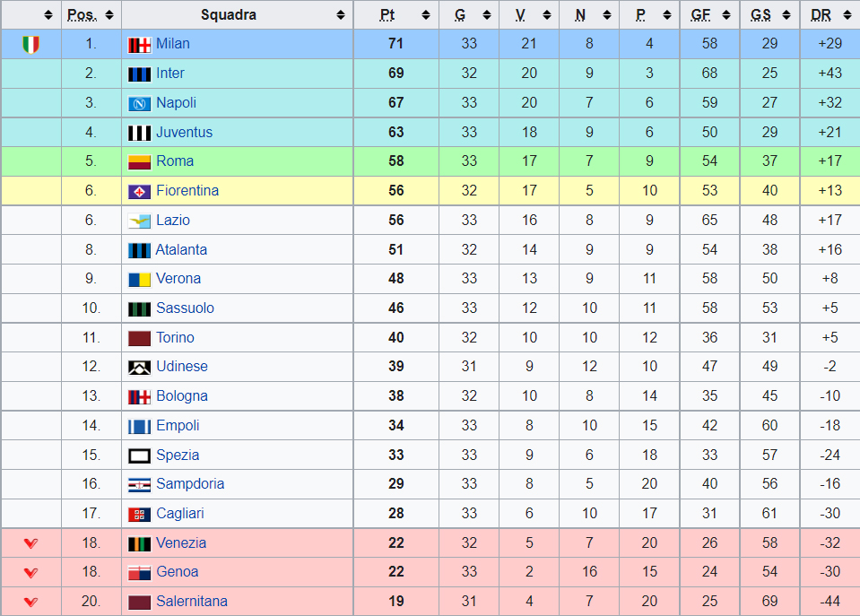860x616 pixels.
Task: Open the Atalanta team link
Action: click(x=181, y=249)
